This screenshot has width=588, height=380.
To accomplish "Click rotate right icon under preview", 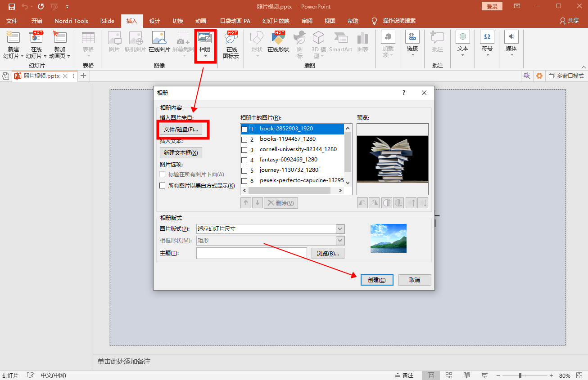I will [374, 203].
